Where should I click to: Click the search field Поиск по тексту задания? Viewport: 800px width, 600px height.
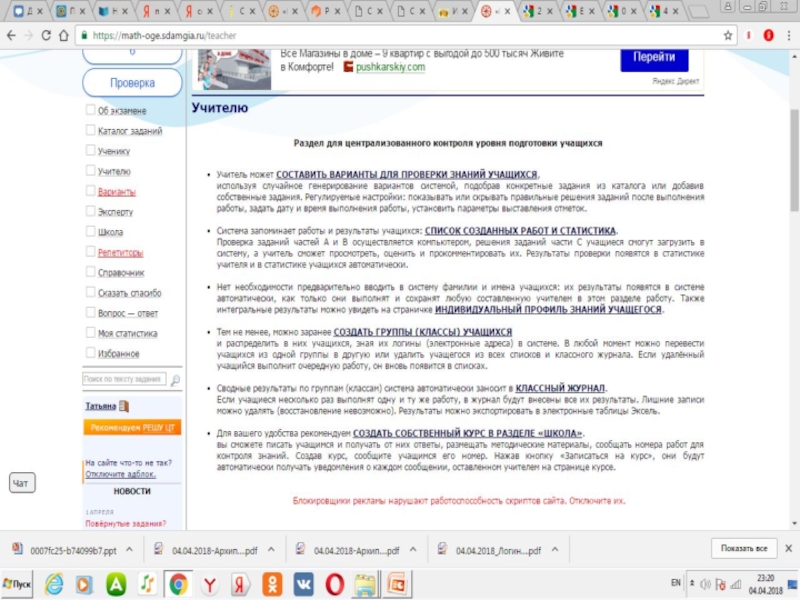point(122,380)
